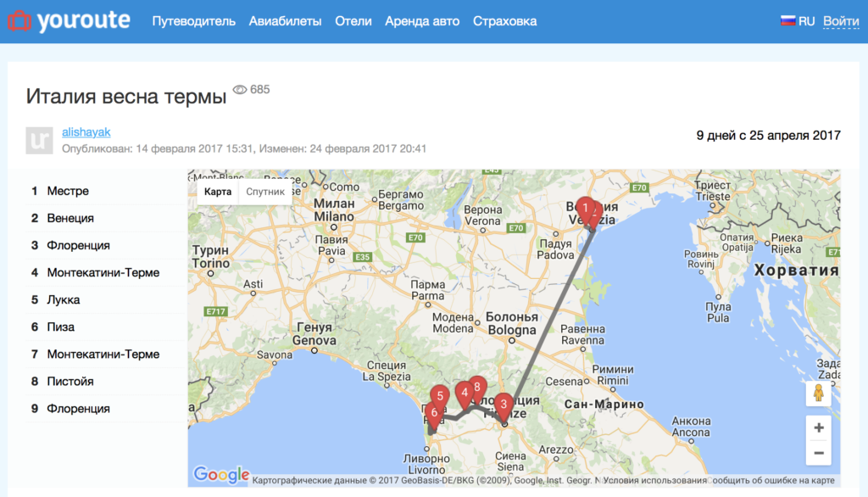Open the Путеводитель menu item

pos(194,21)
